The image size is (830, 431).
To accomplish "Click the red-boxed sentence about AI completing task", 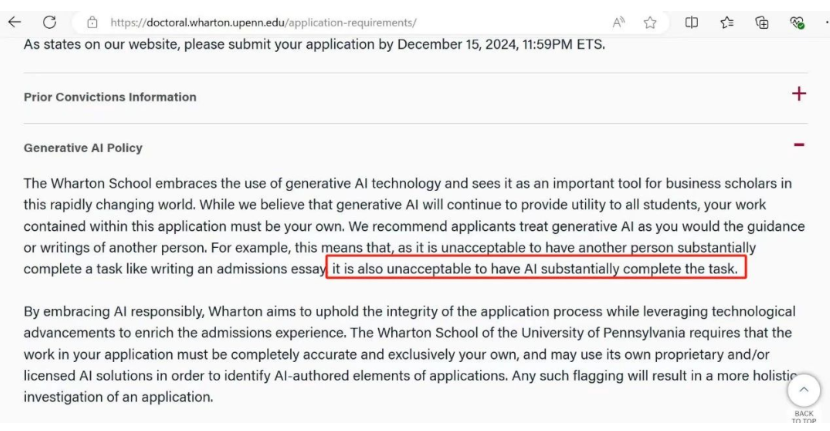I will (535, 268).
